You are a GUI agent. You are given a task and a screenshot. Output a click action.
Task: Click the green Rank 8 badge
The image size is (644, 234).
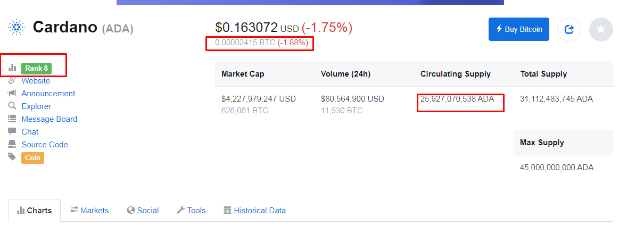tap(36, 68)
